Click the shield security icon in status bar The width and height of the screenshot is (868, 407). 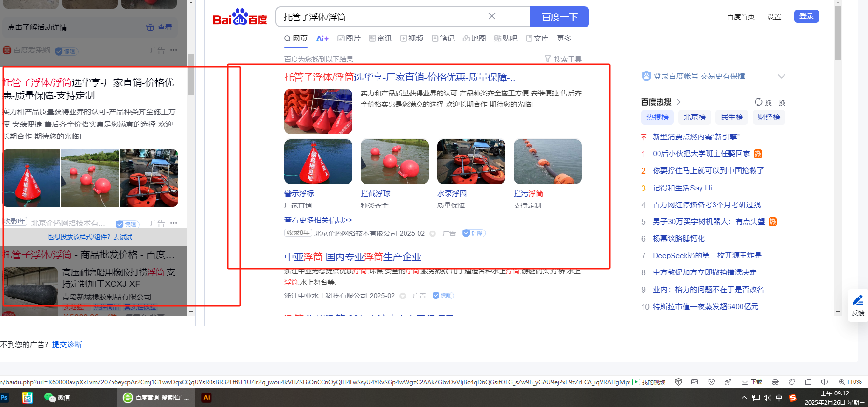pos(678,382)
